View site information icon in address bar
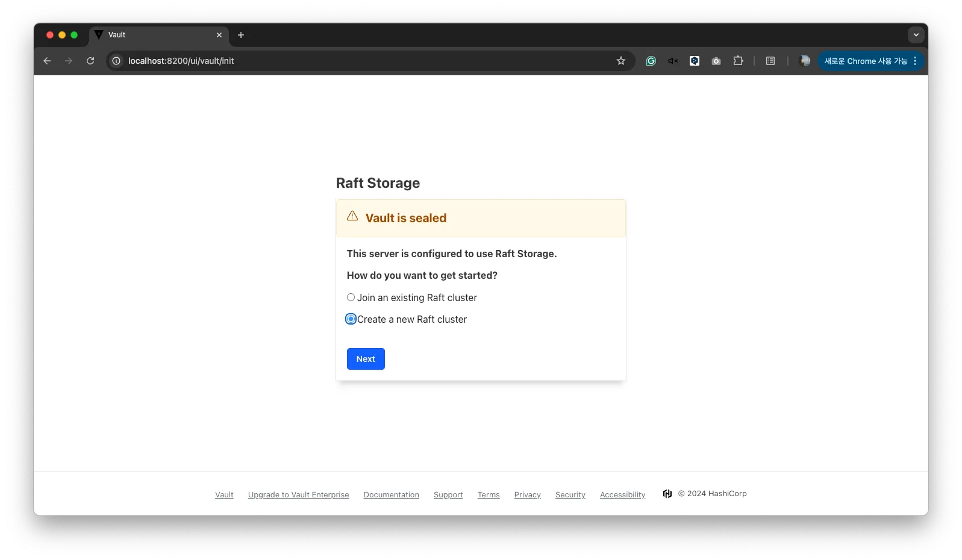This screenshot has height=560, width=962. [x=116, y=61]
